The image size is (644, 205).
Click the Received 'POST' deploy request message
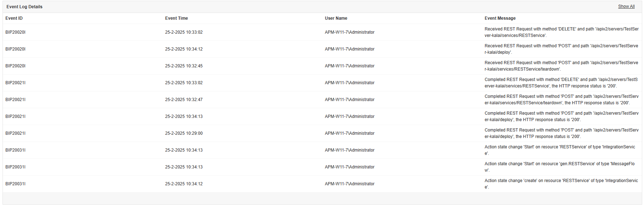coord(561,49)
